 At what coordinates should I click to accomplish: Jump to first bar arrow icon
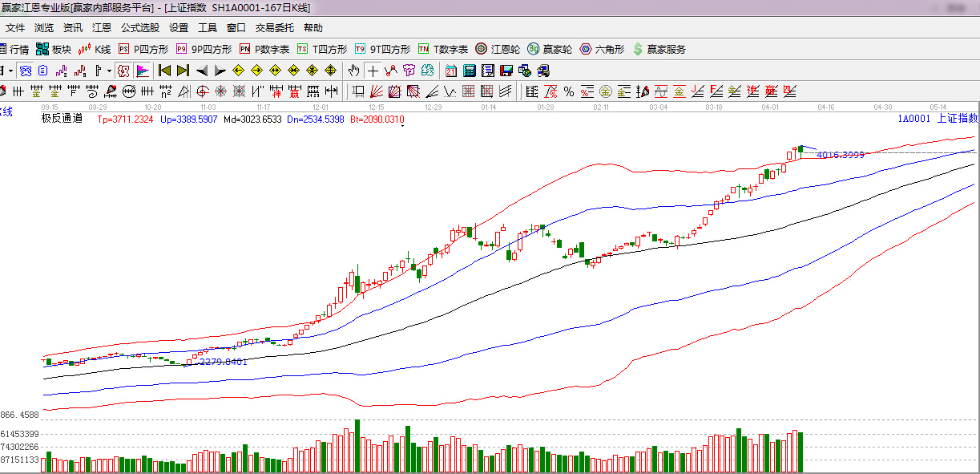pos(164,71)
